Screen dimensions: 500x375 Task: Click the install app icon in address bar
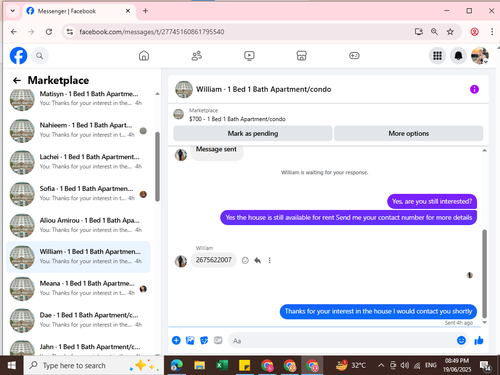pos(419,32)
